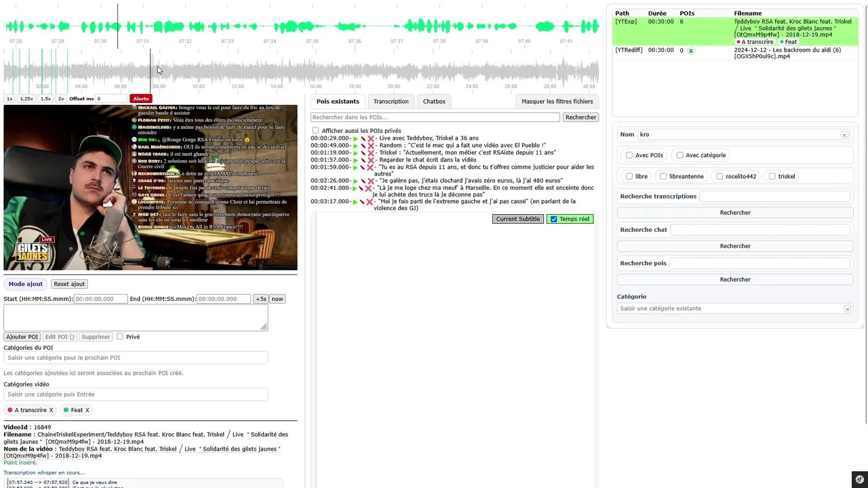Play the POI at 00:02:41.000
Image resolution: width=868 pixels, height=488 pixels.
pos(355,188)
